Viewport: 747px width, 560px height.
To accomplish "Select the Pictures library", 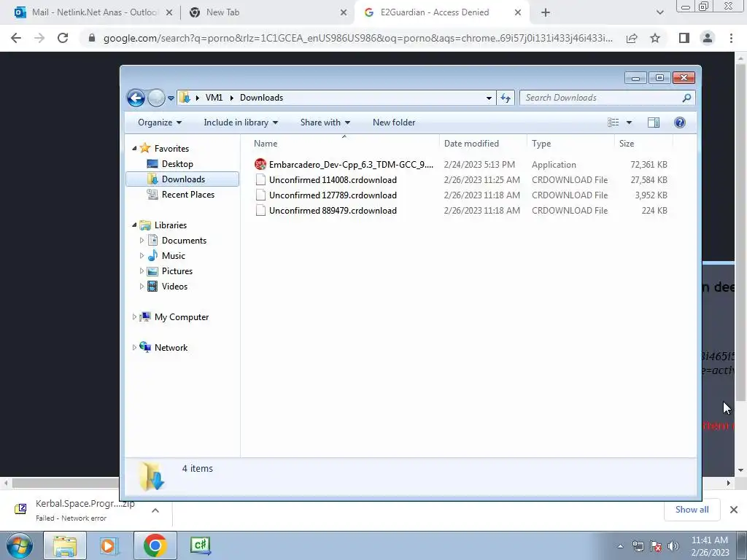I will pos(177,271).
